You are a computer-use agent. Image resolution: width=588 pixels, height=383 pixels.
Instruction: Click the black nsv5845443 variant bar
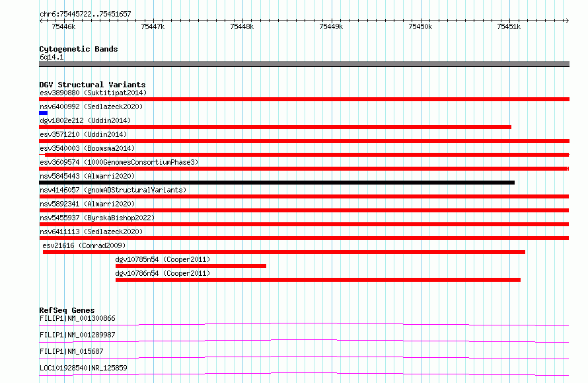coord(277,183)
